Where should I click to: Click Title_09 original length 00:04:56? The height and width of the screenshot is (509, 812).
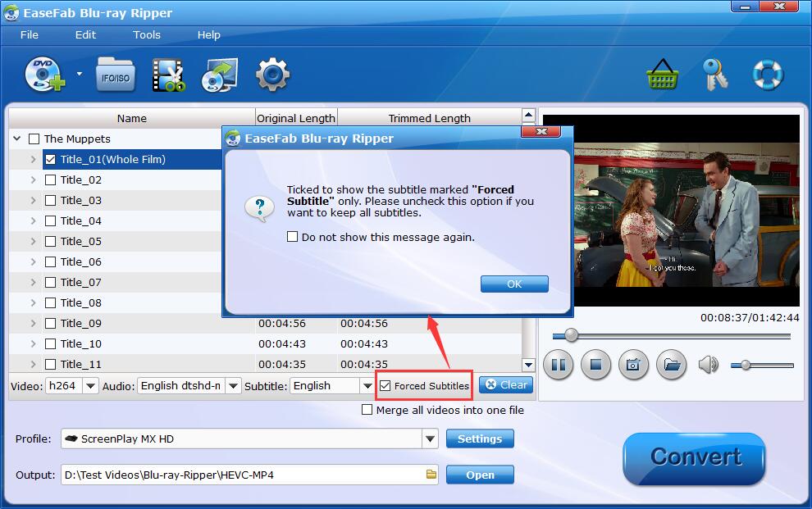(282, 323)
